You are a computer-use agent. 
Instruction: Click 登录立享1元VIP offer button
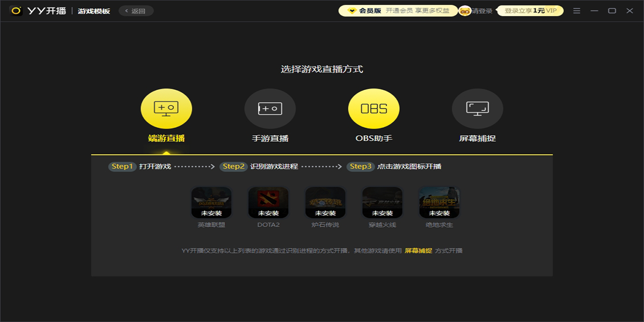[x=530, y=11]
